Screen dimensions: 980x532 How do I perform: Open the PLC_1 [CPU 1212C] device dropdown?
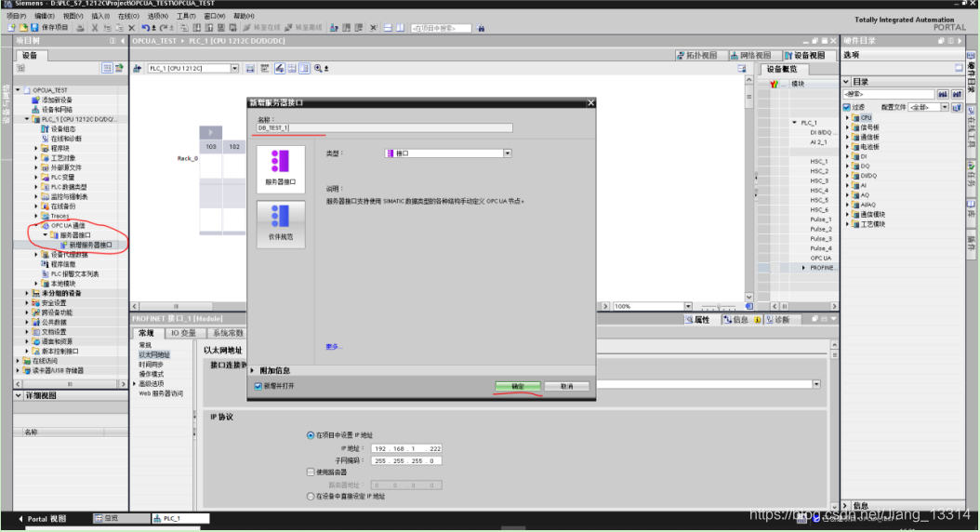point(234,68)
